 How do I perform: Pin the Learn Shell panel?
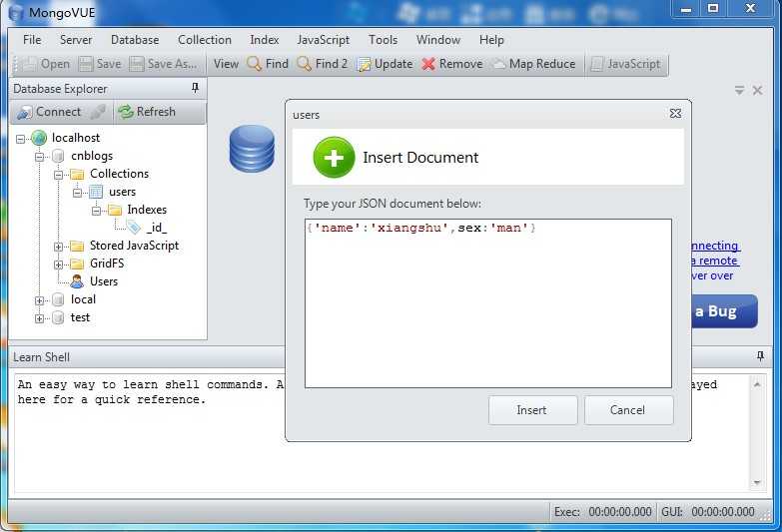[760, 356]
